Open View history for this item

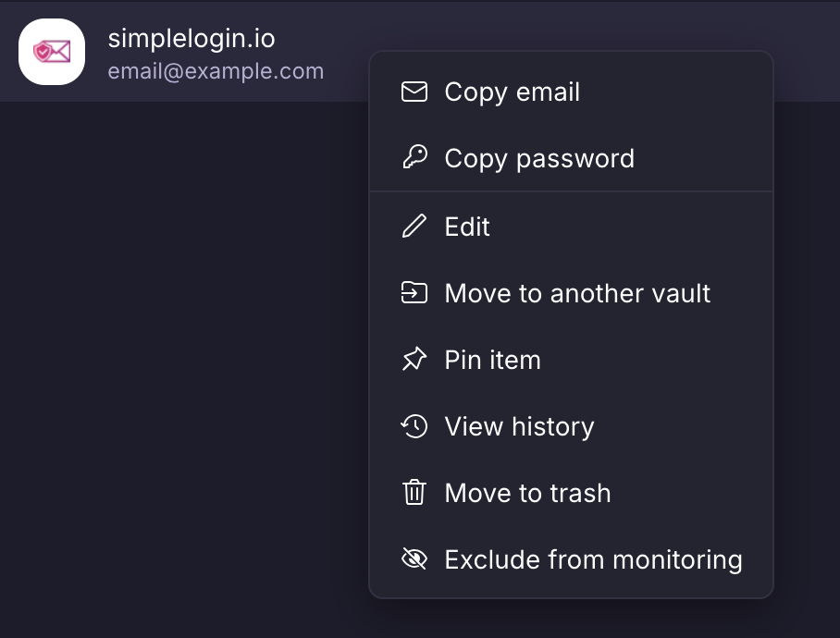[x=519, y=426]
